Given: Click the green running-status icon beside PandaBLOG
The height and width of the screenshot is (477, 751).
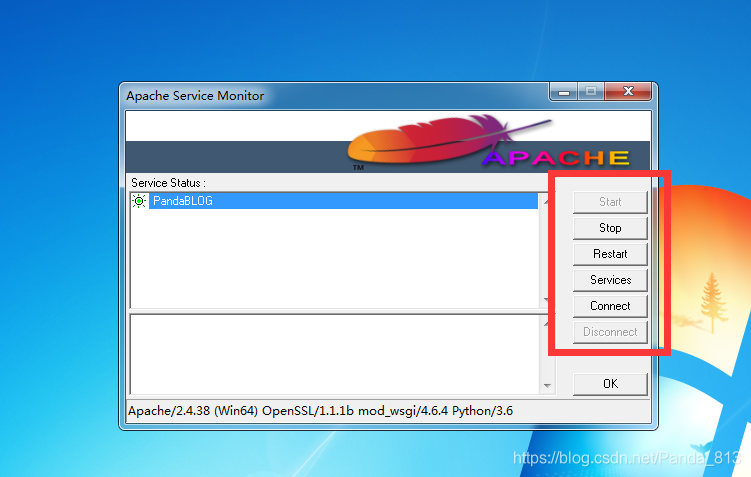Looking at the screenshot, I should click(139, 201).
